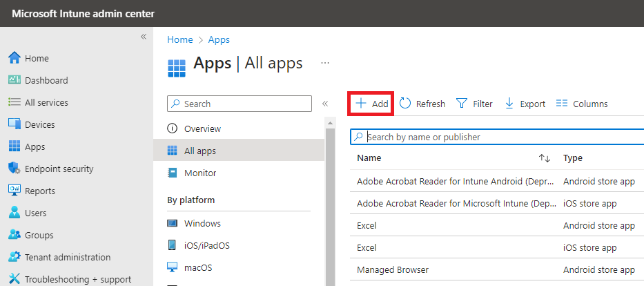The image size is (644, 286).
Task: Click the blade menu Search box
Action: coord(240,104)
